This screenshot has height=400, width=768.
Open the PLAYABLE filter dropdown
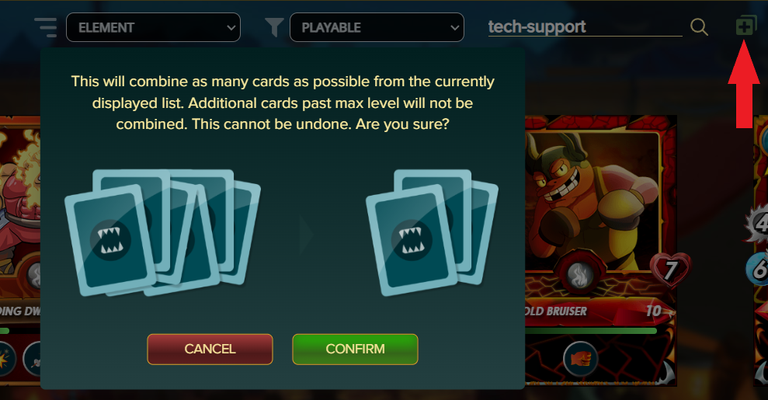click(x=377, y=27)
